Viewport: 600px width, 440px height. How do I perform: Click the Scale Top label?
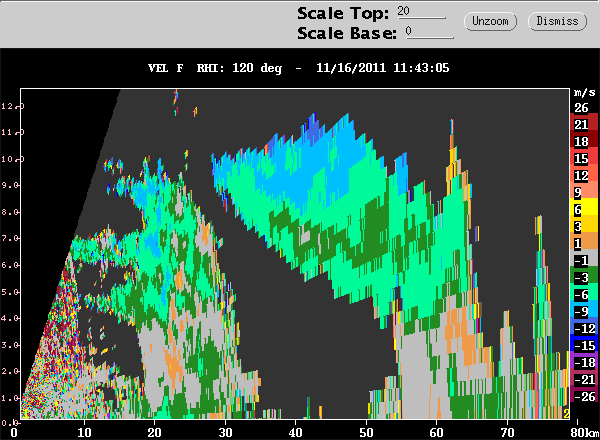pyautogui.click(x=343, y=13)
